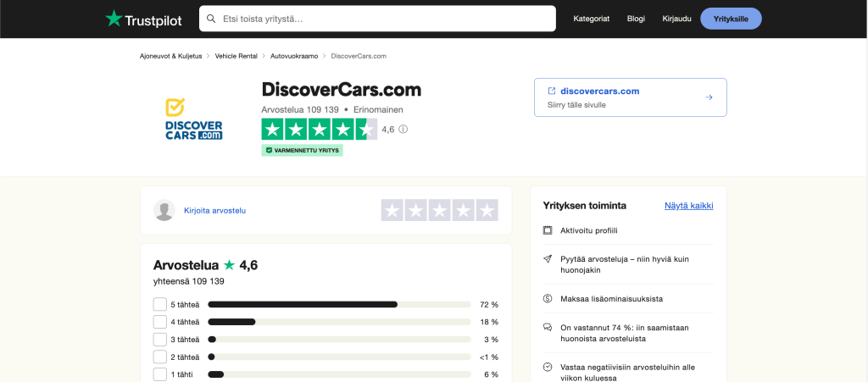
Task: Click the paper plane icon by Pyytää arvosteluja
Action: [x=548, y=258]
